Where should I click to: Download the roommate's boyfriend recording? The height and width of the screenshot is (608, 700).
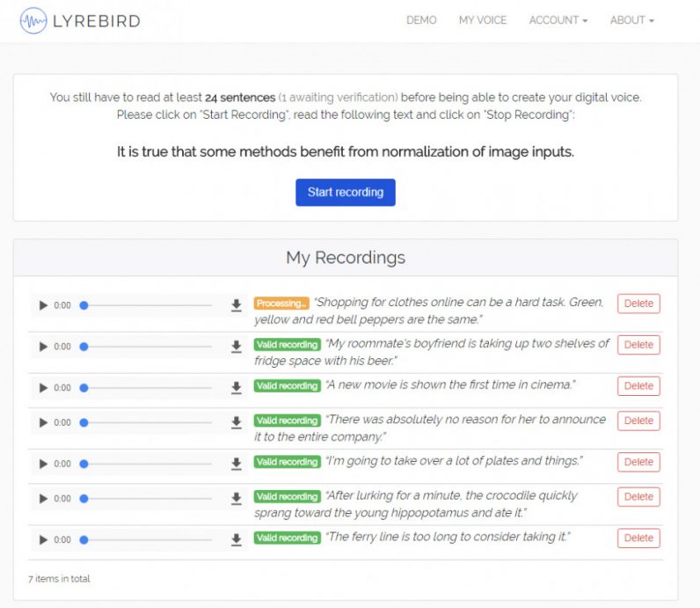point(236,347)
